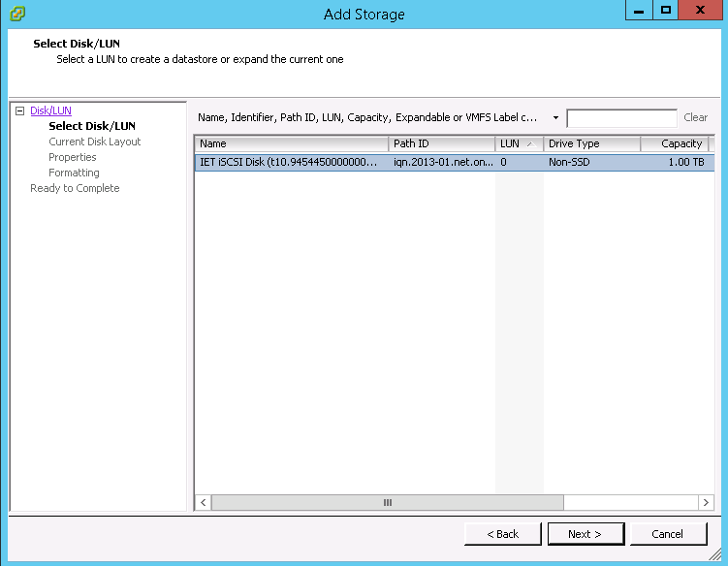Go back with the Back button
The width and height of the screenshot is (728, 567).
point(502,534)
